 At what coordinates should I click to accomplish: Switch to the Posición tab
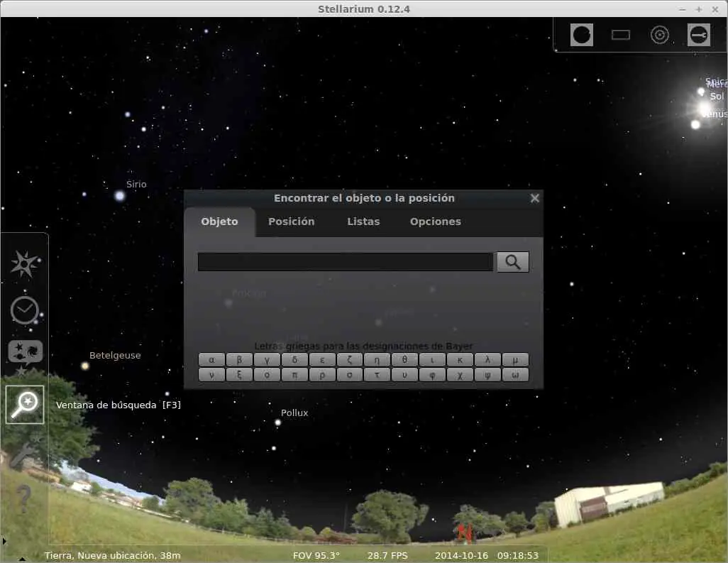click(291, 222)
